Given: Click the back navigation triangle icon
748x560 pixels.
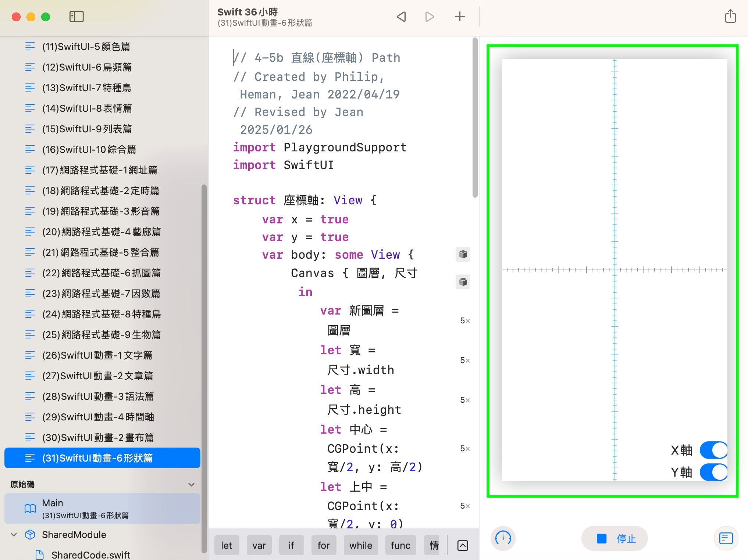Looking at the screenshot, I should coord(402,17).
